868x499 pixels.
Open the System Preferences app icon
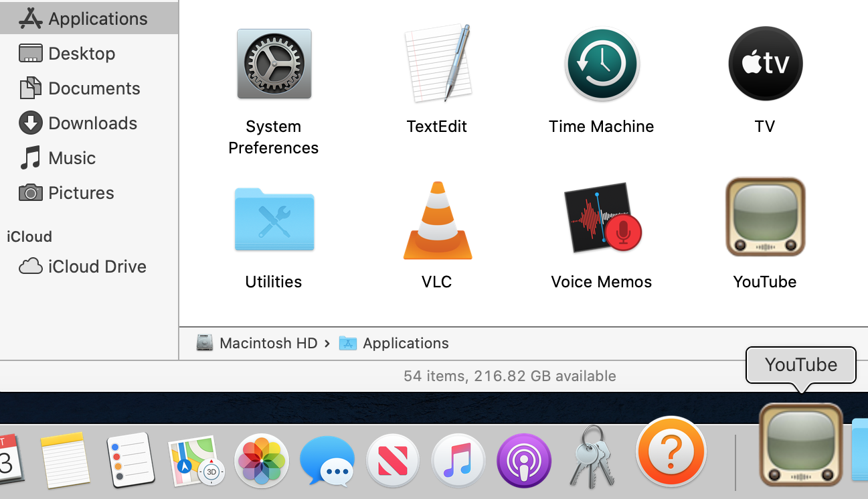coord(274,64)
